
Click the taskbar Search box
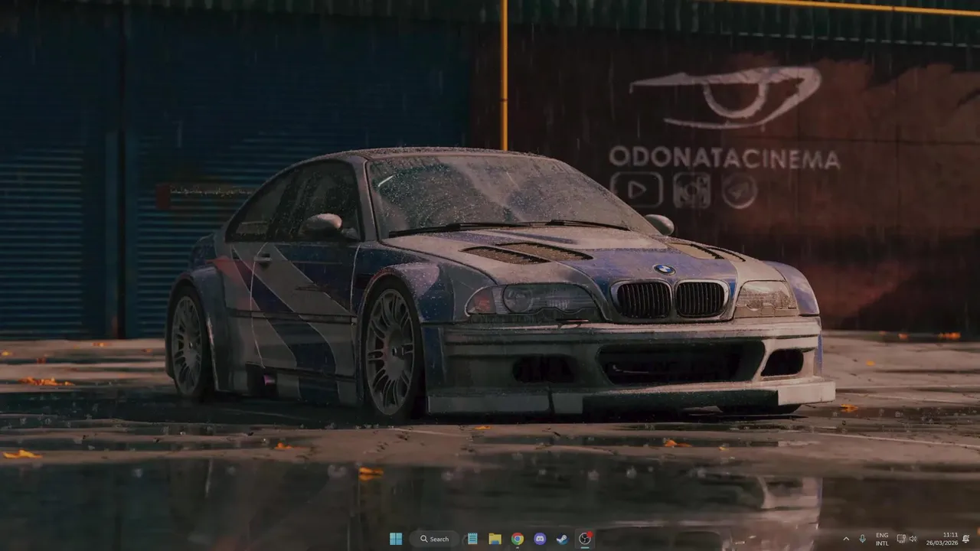pyautogui.click(x=434, y=539)
